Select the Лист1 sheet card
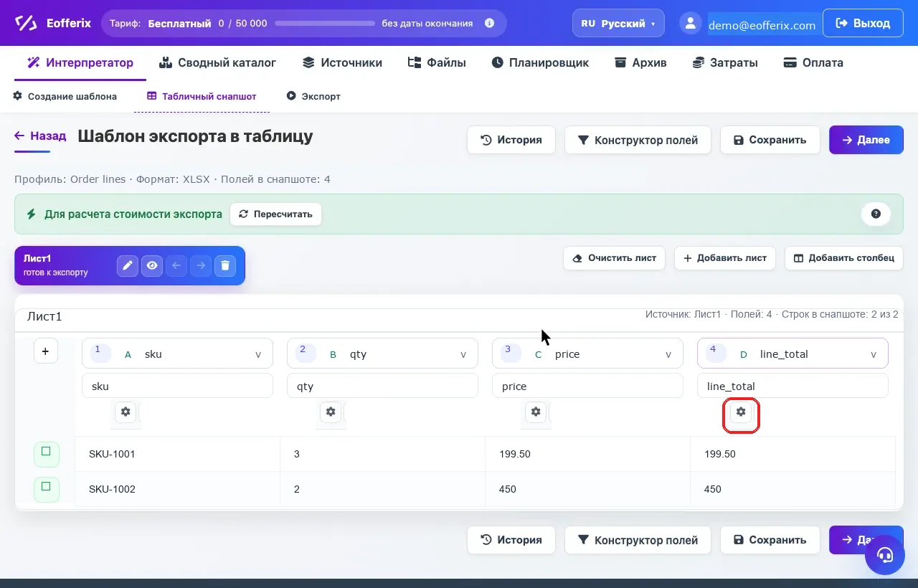 tap(130, 265)
